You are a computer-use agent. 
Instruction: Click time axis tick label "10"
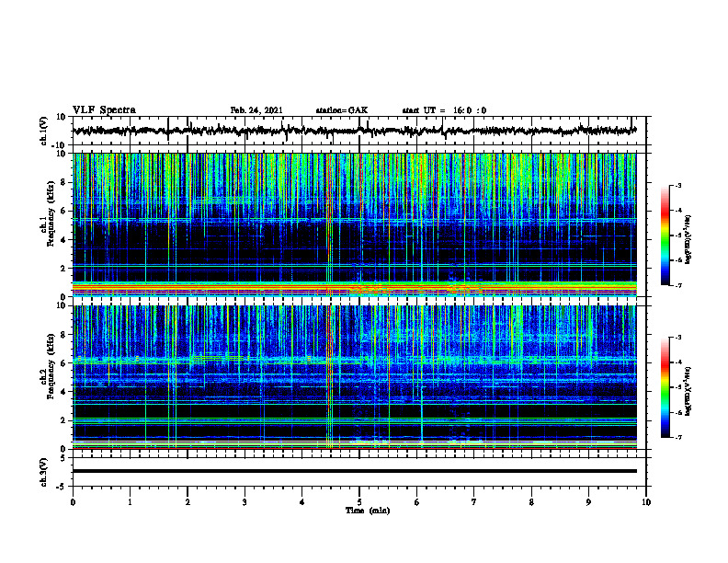pos(646,502)
